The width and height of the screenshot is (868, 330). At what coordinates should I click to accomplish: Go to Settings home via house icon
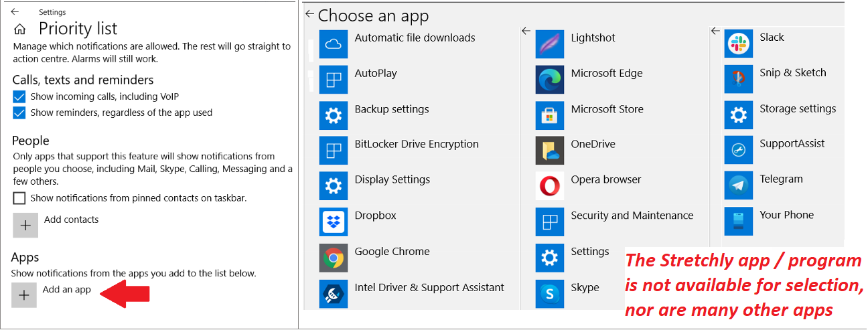tap(20, 29)
